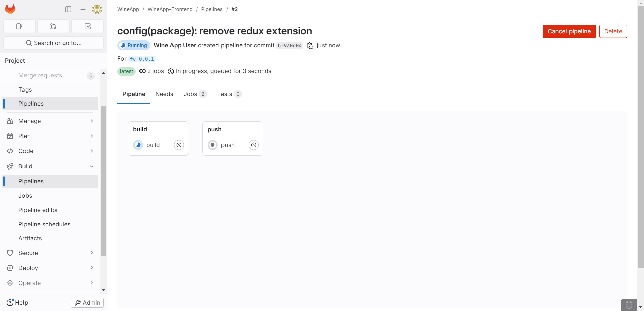Open assigned issues shortcut icon

[19, 26]
